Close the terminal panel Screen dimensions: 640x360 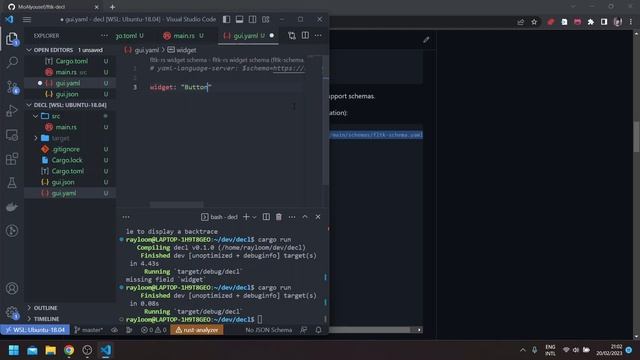tap(318, 217)
